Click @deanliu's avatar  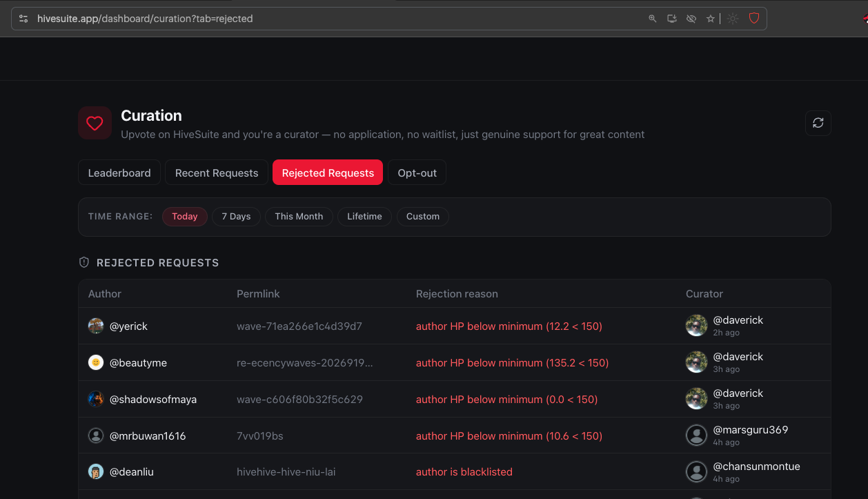pos(96,472)
